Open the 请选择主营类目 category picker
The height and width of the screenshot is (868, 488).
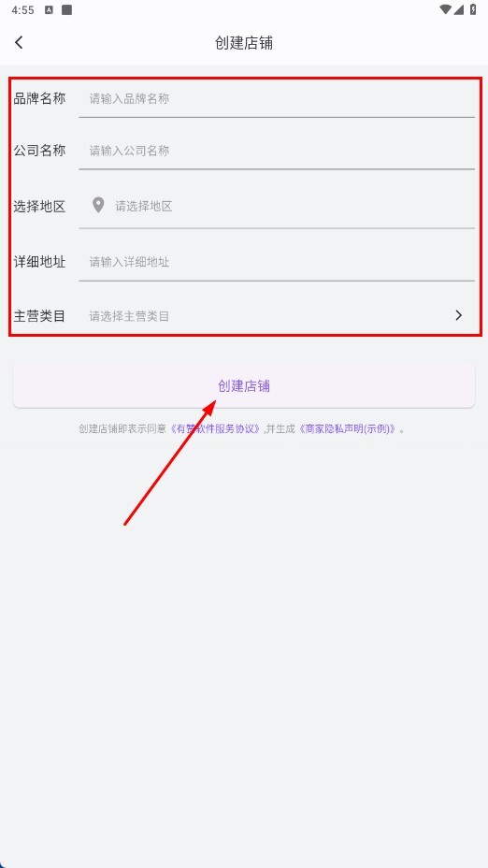tap(277, 315)
